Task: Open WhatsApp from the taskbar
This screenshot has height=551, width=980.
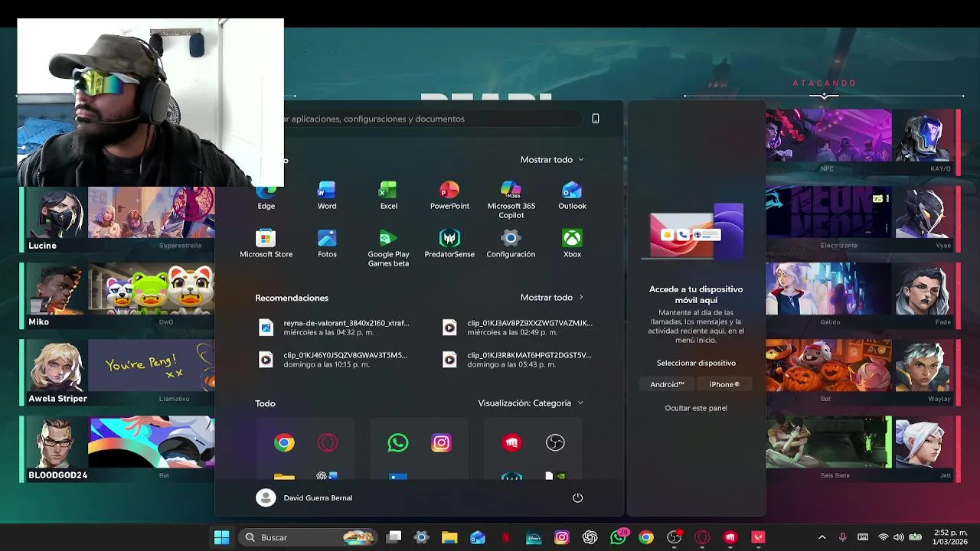Action: point(618,537)
